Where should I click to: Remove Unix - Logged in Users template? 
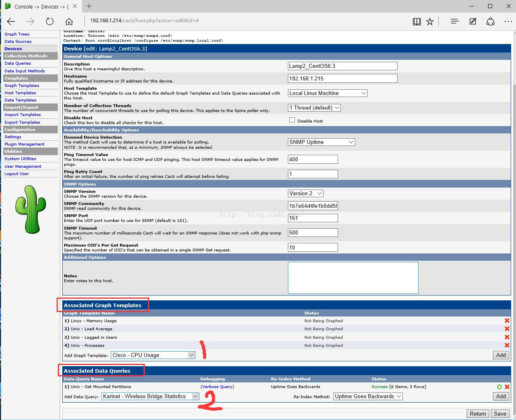[x=507, y=337]
